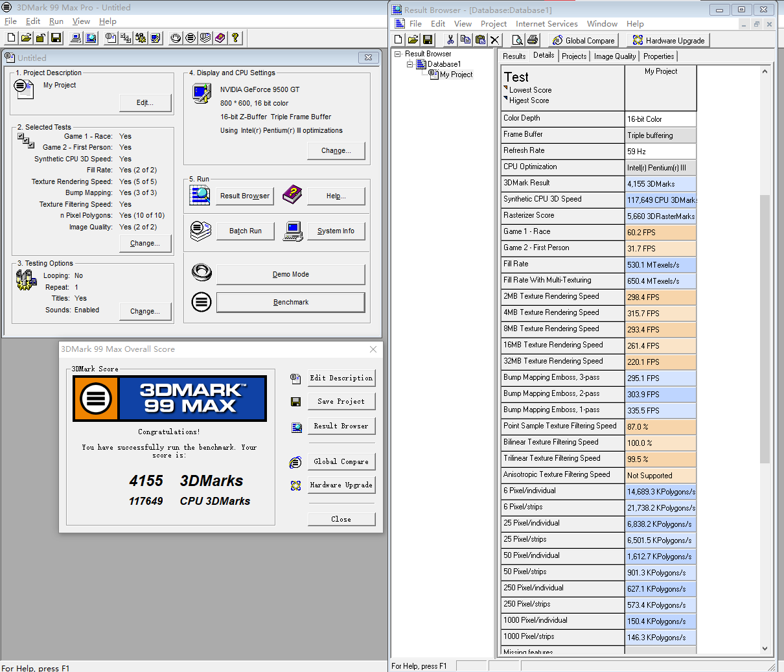784x672 pixels.
Task: Collapse the Result Browser tree root
Action: [x=398, y=54]
